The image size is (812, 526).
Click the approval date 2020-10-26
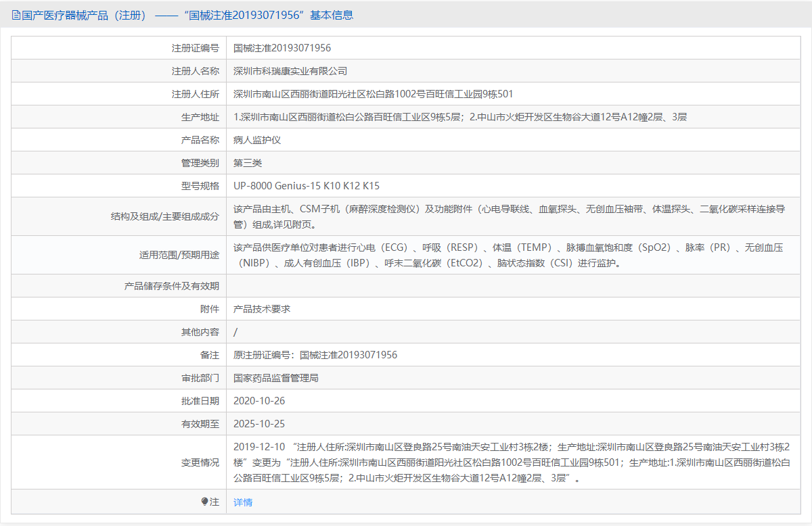(258, 400)
